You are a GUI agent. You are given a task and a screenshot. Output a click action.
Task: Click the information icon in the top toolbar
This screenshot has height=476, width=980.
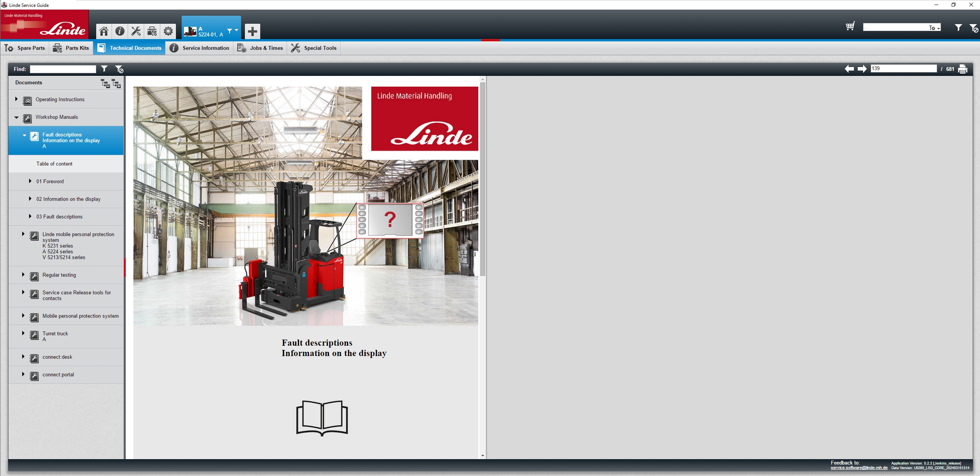point(120,31)
